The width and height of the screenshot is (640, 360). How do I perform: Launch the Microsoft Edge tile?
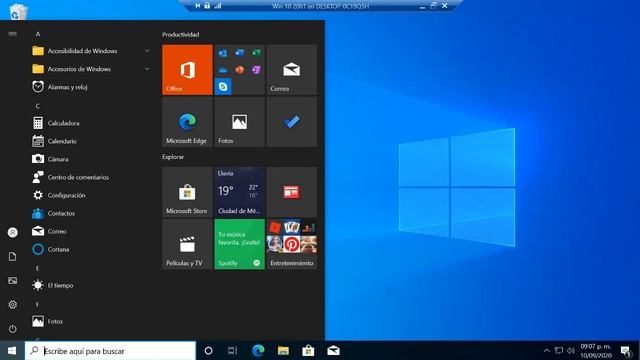point(187,122)
